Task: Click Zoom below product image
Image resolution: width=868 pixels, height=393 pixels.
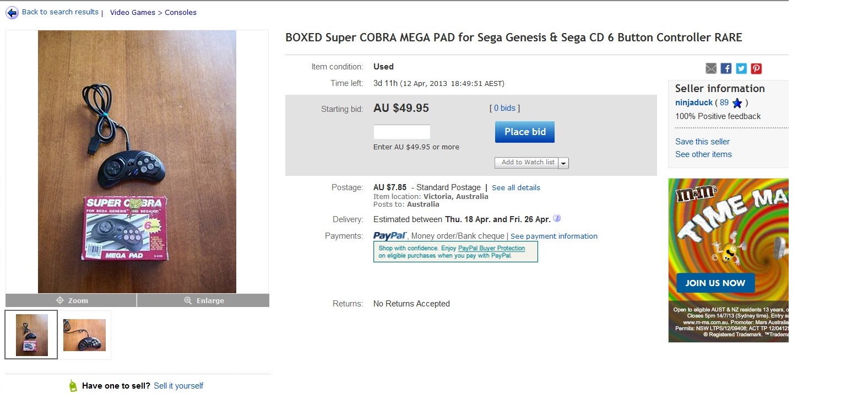Action: coord(71,300)
